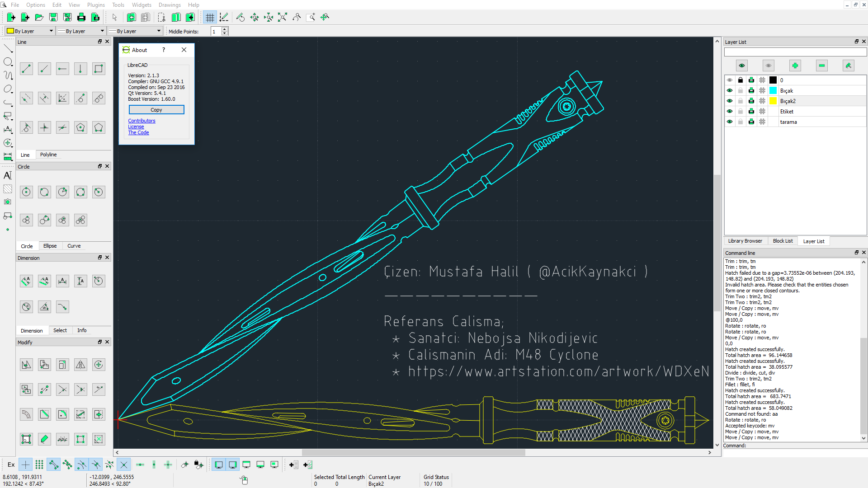Viewport: 868px width, 488px height.
Task: Open the Drawings menu
Action: [170, 5]
